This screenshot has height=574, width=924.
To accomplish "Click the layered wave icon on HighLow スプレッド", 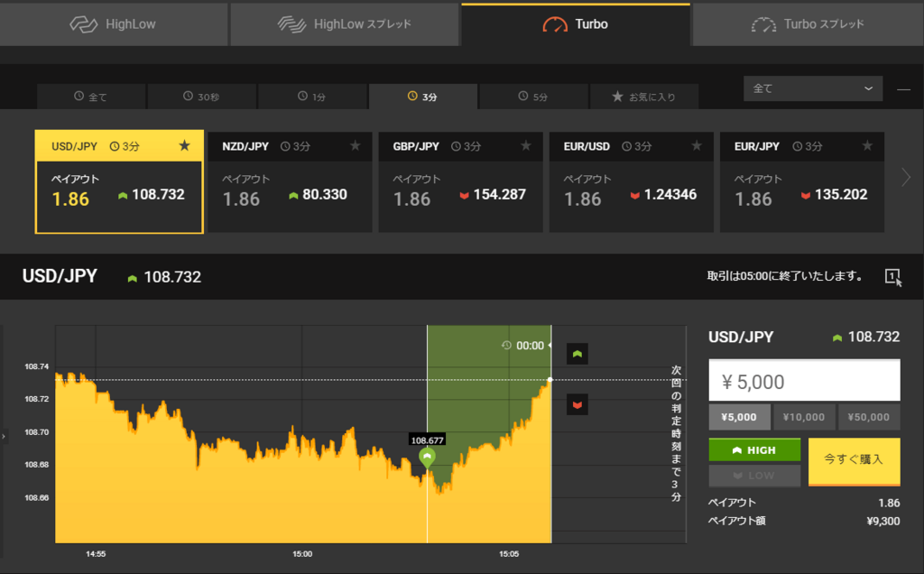I will point(294,24).
